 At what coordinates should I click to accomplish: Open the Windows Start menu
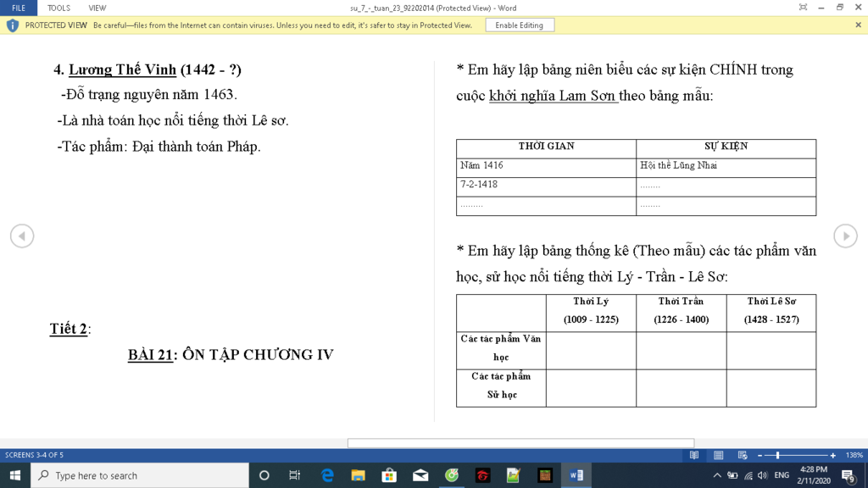15,475
